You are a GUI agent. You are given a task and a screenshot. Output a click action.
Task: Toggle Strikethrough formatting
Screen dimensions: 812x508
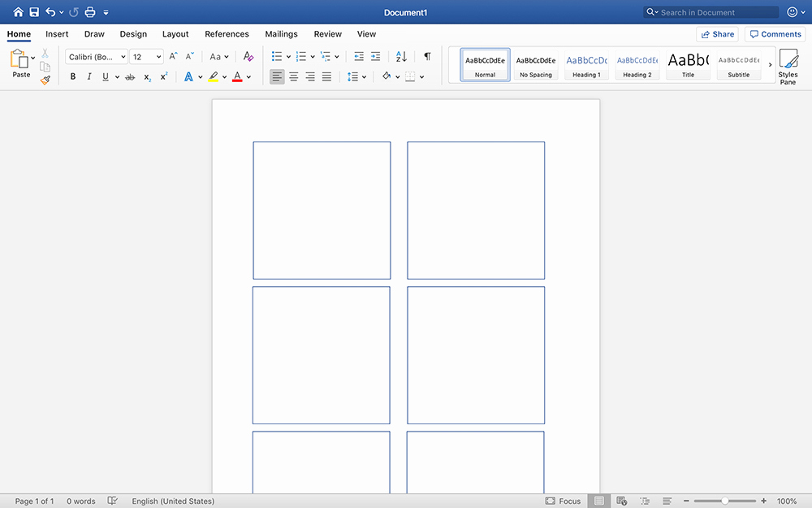point(130,76)
